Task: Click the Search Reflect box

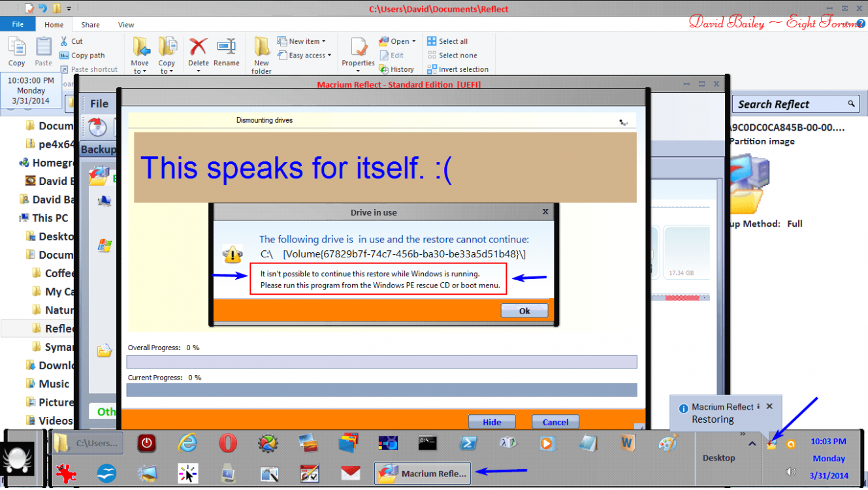Action: [796, 104]
